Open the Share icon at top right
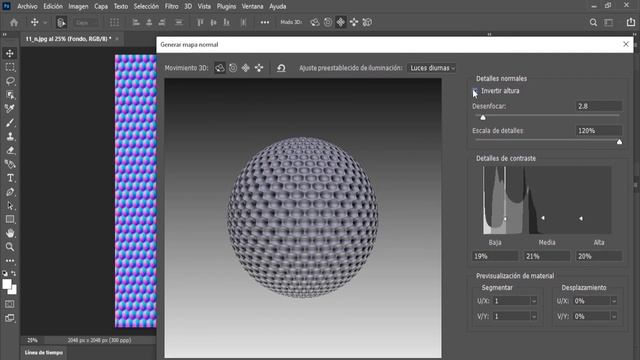Viewport: 640px width, 360px height. pyautogui.click(x=631, y=22)
